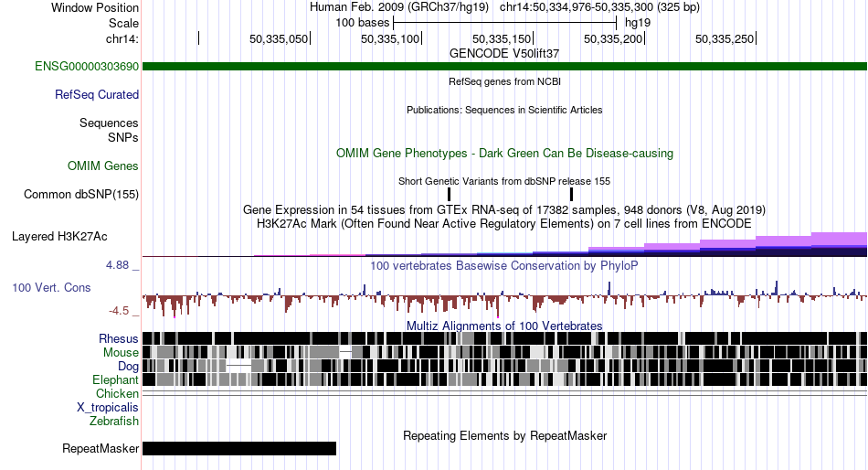Click the green ENSG00000303690 gene bar
Image resolution: width=868 pixels, height=470 pixels.
click(x=504, y=67)
